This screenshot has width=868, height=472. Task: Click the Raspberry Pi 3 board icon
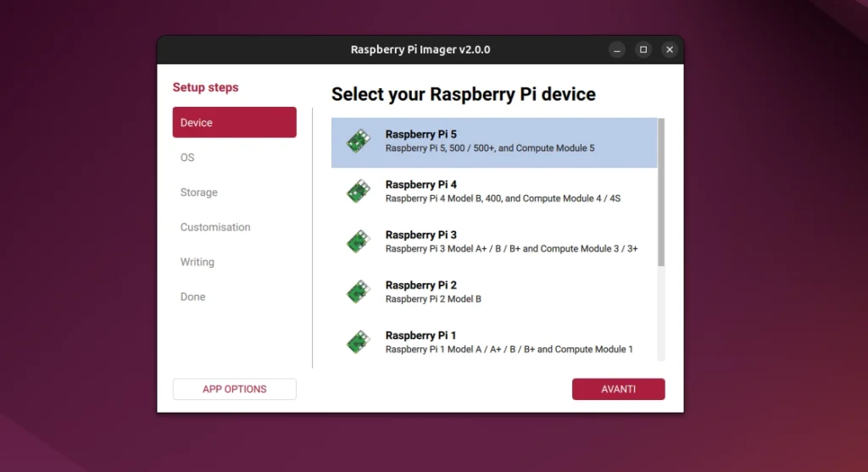point(359,242)
